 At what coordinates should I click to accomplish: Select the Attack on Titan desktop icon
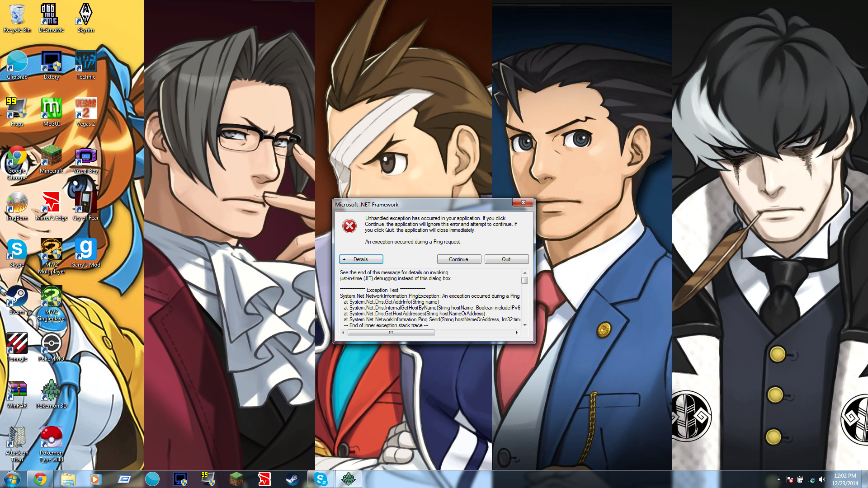click(x=17, y=444)
